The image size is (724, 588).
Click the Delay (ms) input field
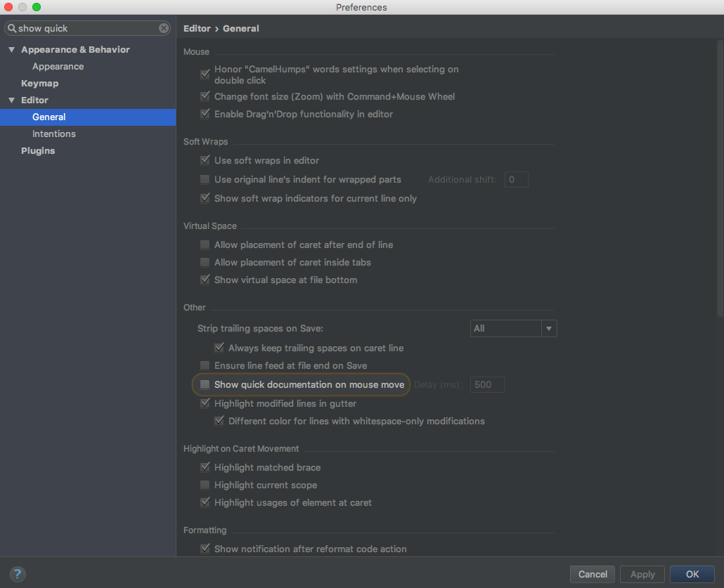point(487,384)
